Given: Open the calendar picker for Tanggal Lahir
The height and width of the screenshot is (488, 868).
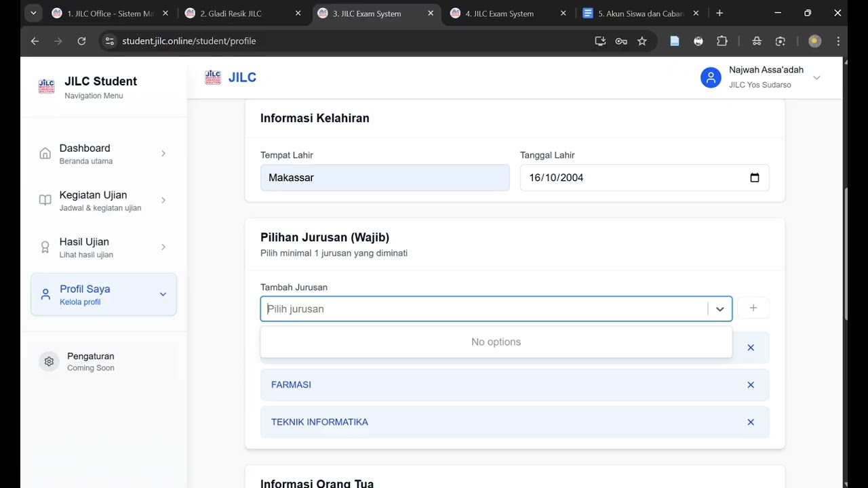Looking at the screenshot, I should pos(755,178).
